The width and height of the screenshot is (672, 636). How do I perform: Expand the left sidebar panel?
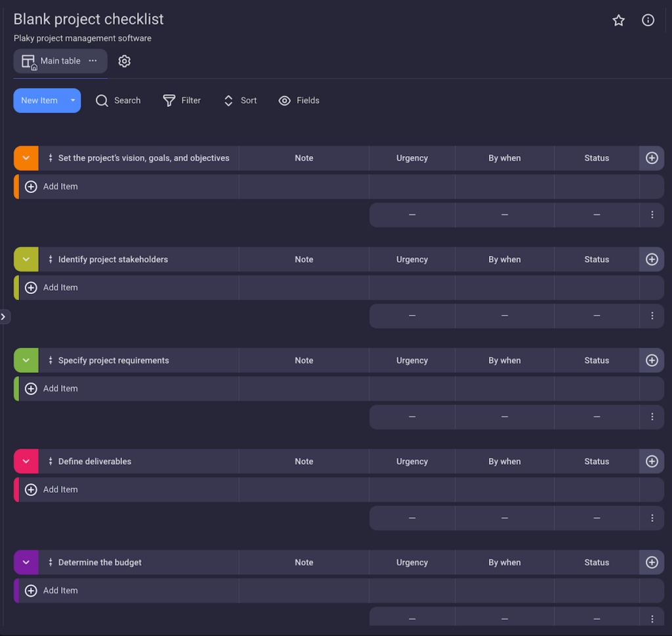click(5, 316)
